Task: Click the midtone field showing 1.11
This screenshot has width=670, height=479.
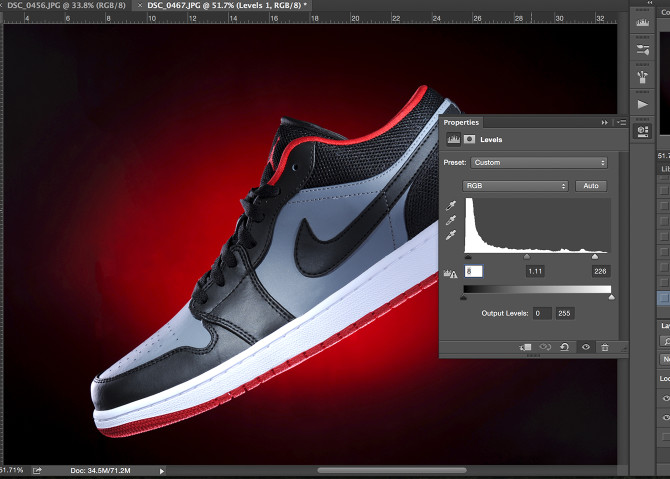Action: point(535,271)
